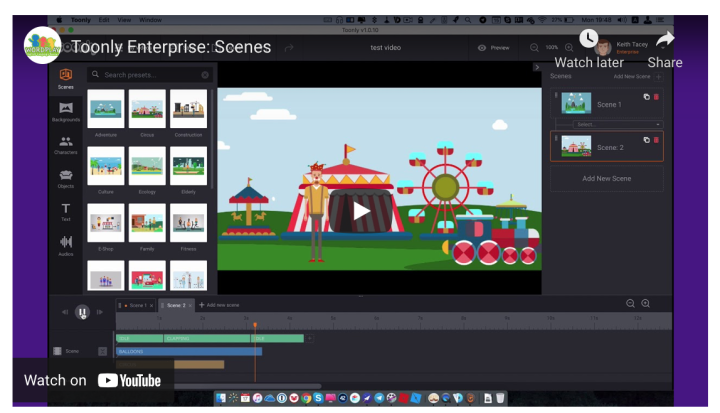Toggle Preview with the eye icon
This screenshot has width=720, height=413.
tap(483, 48)
